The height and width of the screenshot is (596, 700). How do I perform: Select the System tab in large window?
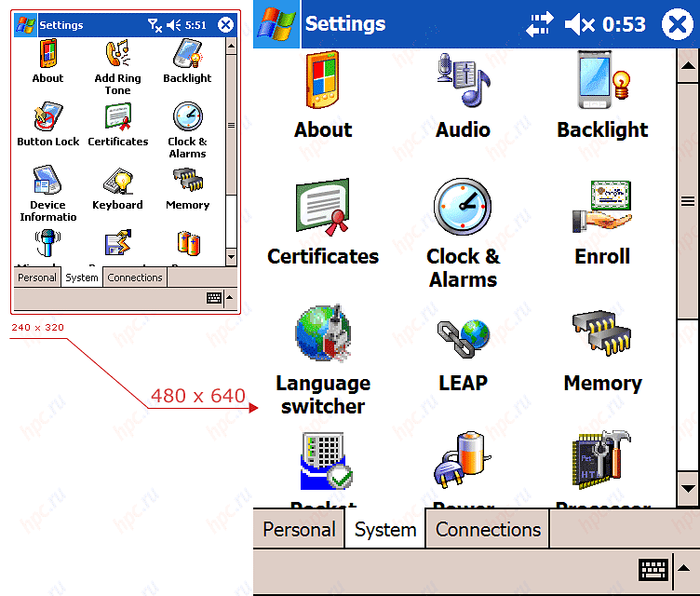pyautogui.click(x=385, y=530)
